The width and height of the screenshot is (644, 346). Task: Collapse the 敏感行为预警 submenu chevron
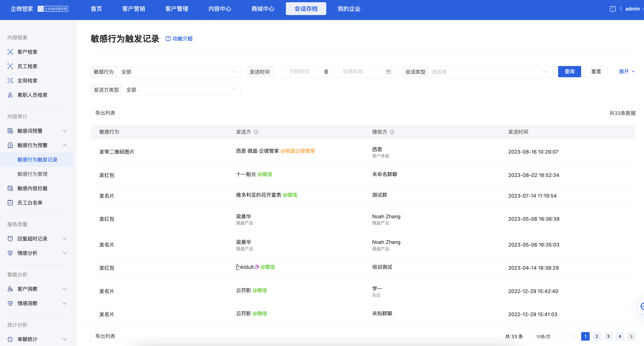click(x=64, y=145)
